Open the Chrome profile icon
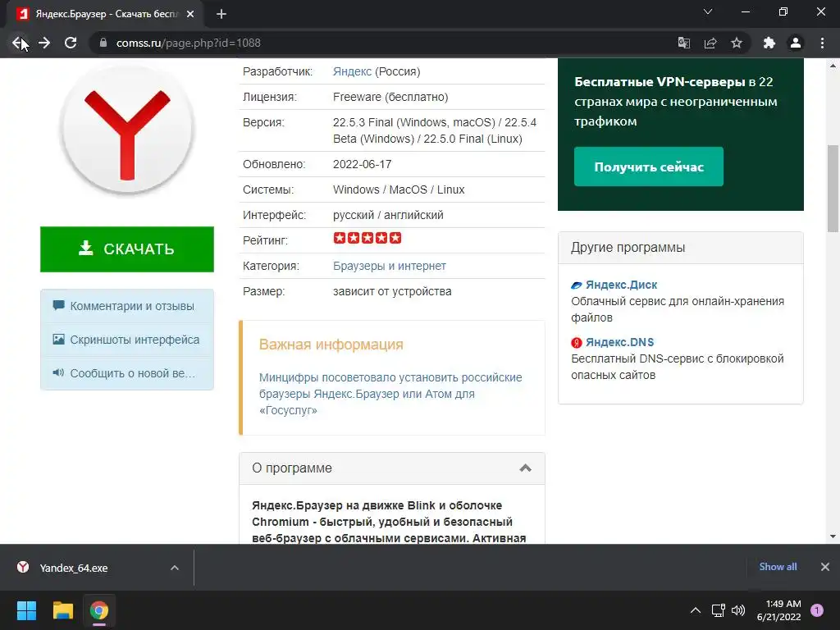 796,43
